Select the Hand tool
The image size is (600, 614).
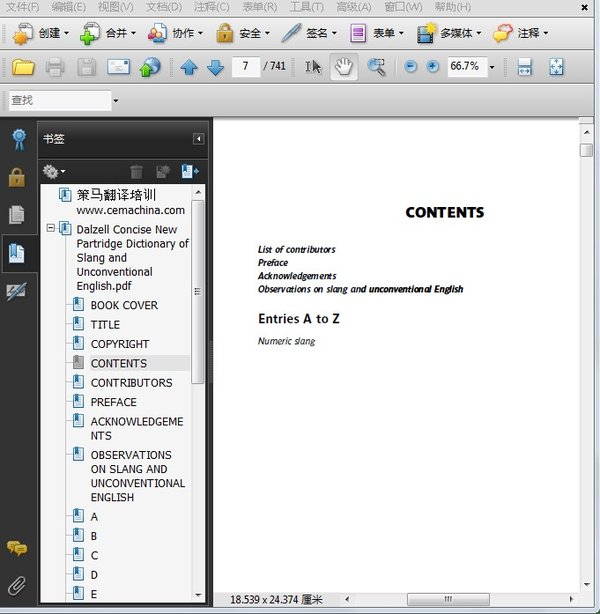343,68
